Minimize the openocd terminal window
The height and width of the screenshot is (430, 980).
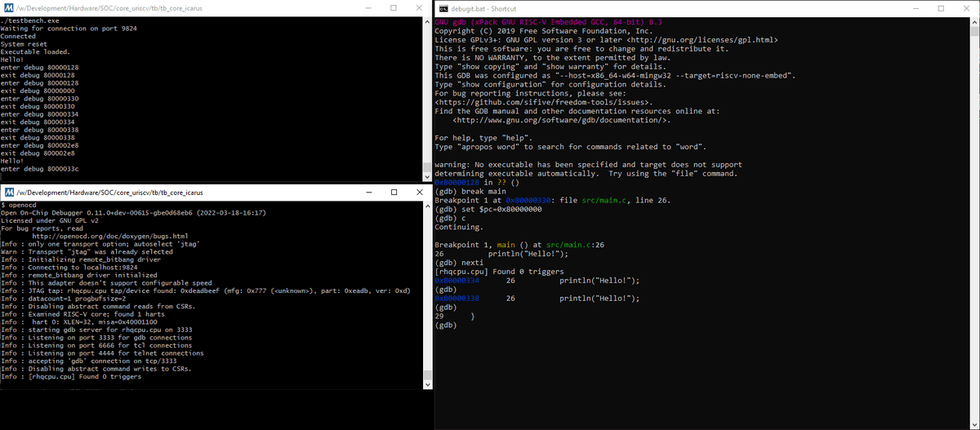pyautogui.click(x=363, y=193)
